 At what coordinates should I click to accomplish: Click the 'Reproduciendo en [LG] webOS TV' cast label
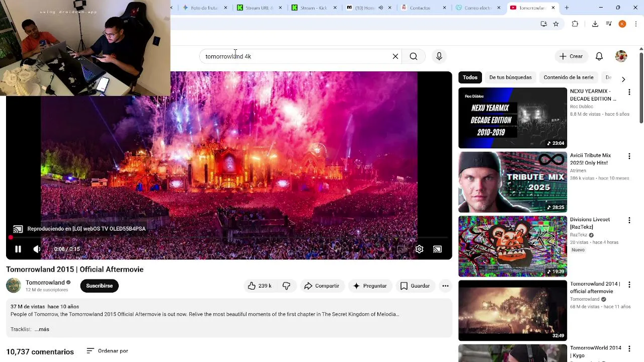(x=86, y=229)
